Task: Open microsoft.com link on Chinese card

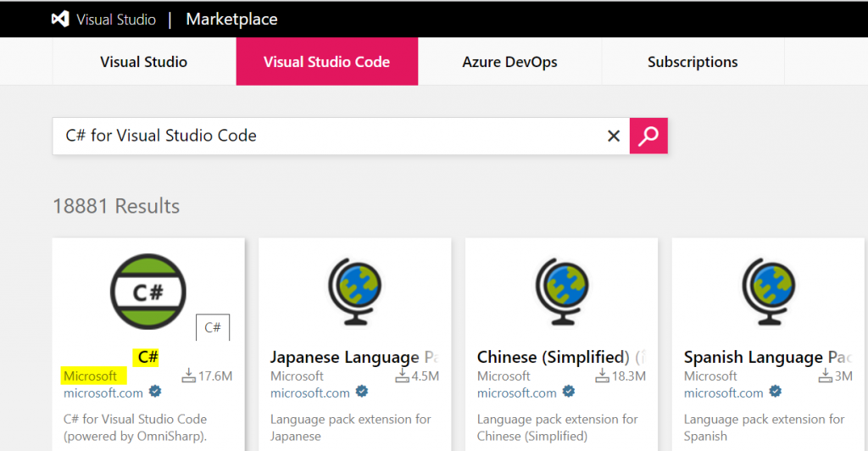Action: (x=517, y=393)
